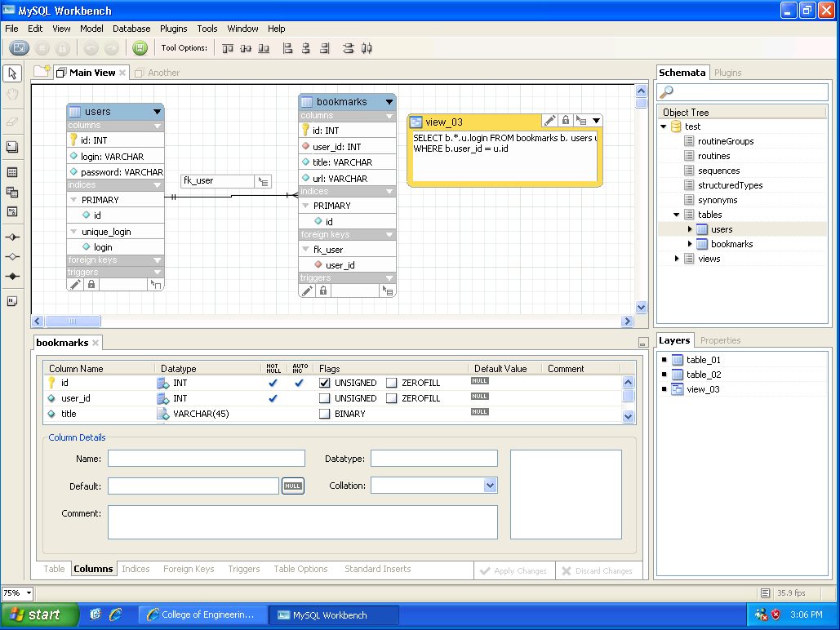The image size is (840, 630).
Task: Select the new view tool
Action: (12, 192)
